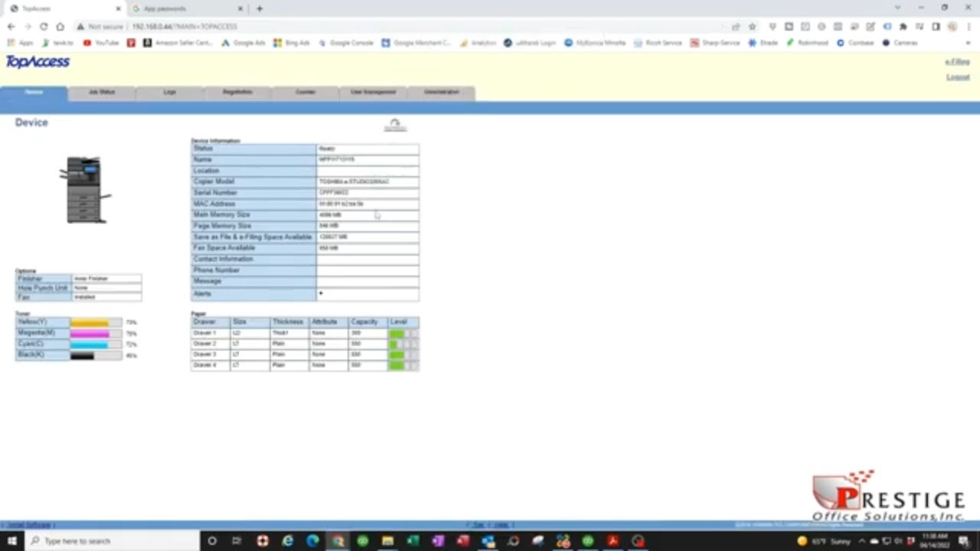Screen dimensions: 980x551
Task: Open Microsoft Edge from the taskbar
Action: click(312, 541)
